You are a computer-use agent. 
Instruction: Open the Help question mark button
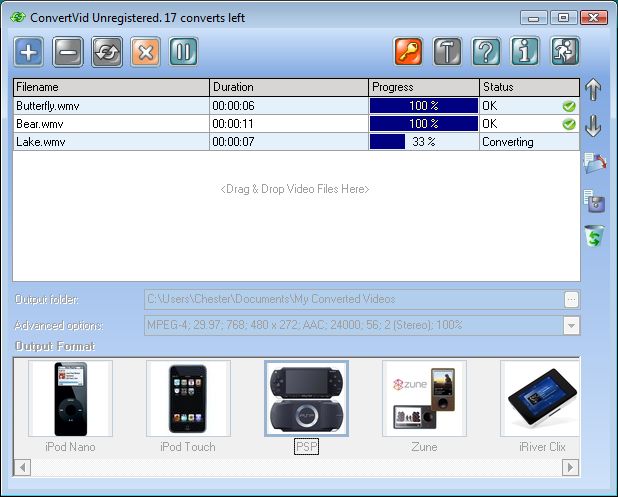pos(486,51)
